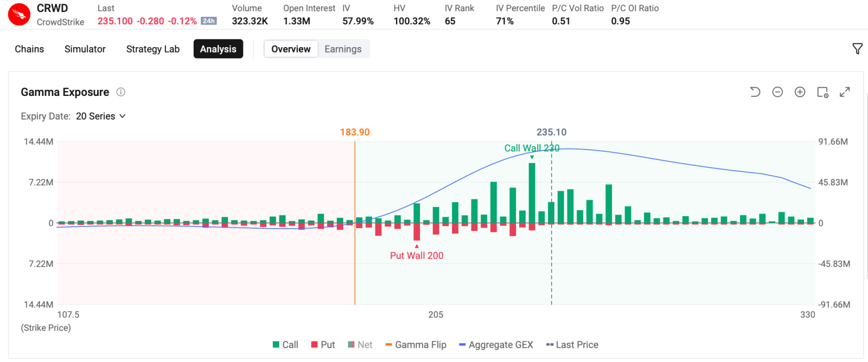Click the Open Interest value 1.33M
This screenshot has width=868, height=362.
click(297, 21)
